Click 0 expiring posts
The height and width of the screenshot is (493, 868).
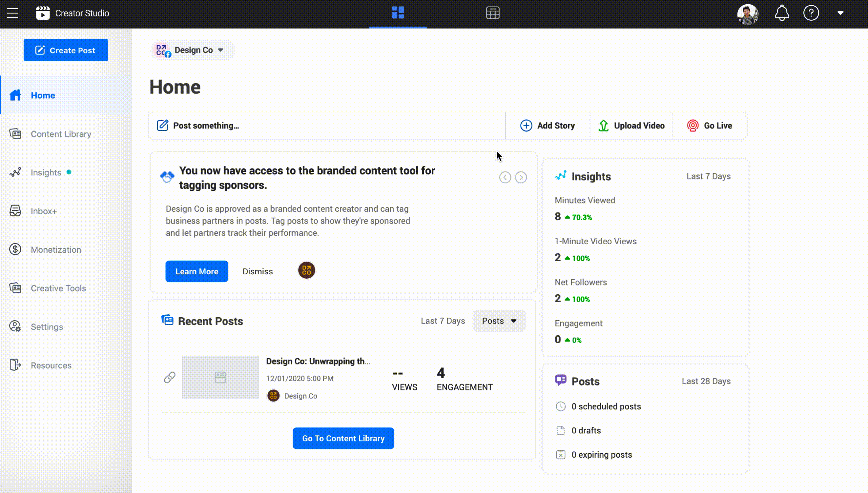click(602, 455)
